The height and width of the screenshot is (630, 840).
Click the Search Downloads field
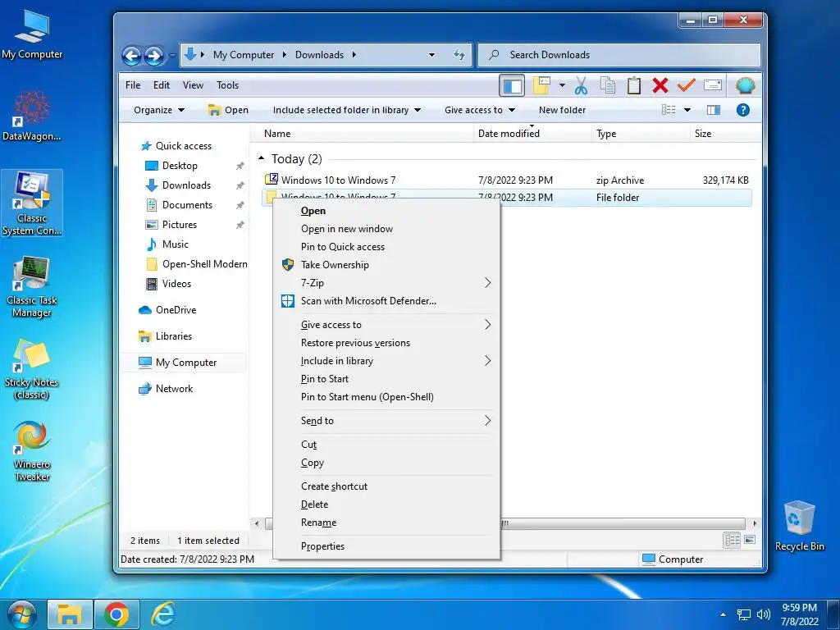(619, 55)
